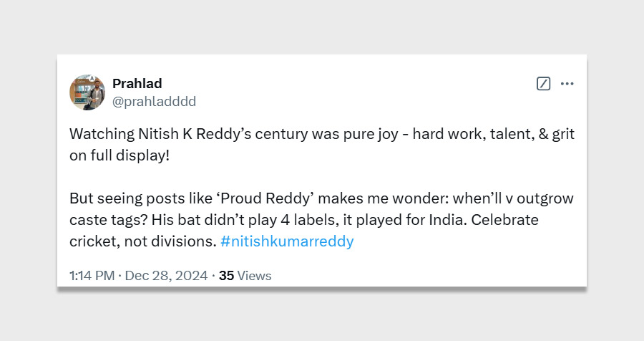The image size is (644, 341).
Task: Click the Grok slash-square icon
Action: pos(543,84)
